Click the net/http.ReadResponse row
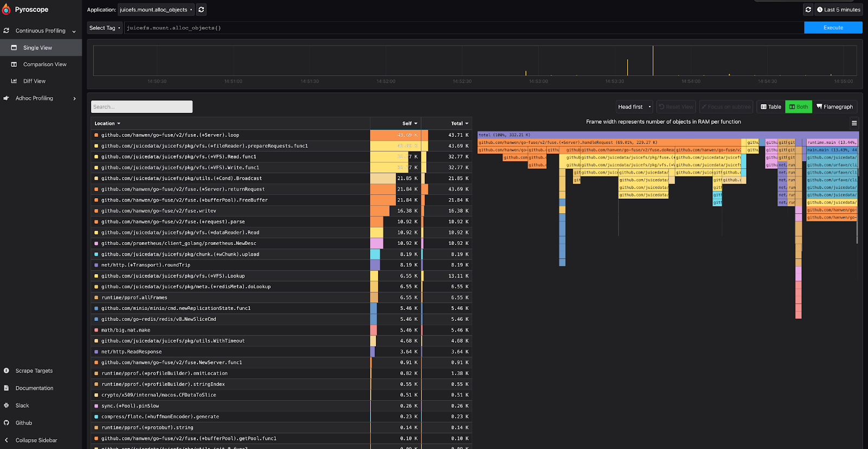 tap(282, 352)
